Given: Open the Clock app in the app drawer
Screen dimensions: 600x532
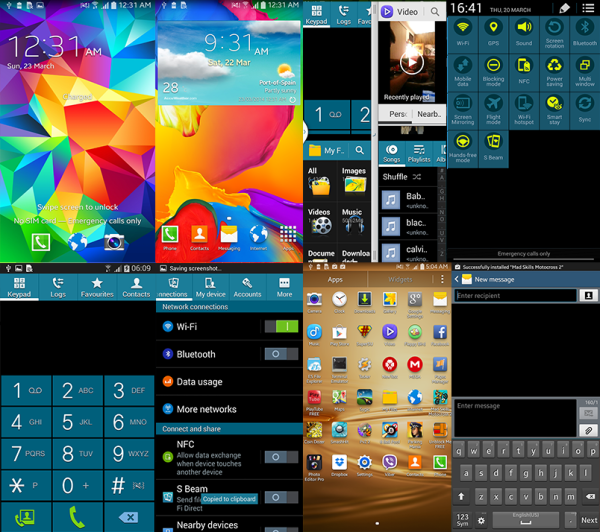Looking at the screenshot, I should pyautogui.click(x=339, y=299).
